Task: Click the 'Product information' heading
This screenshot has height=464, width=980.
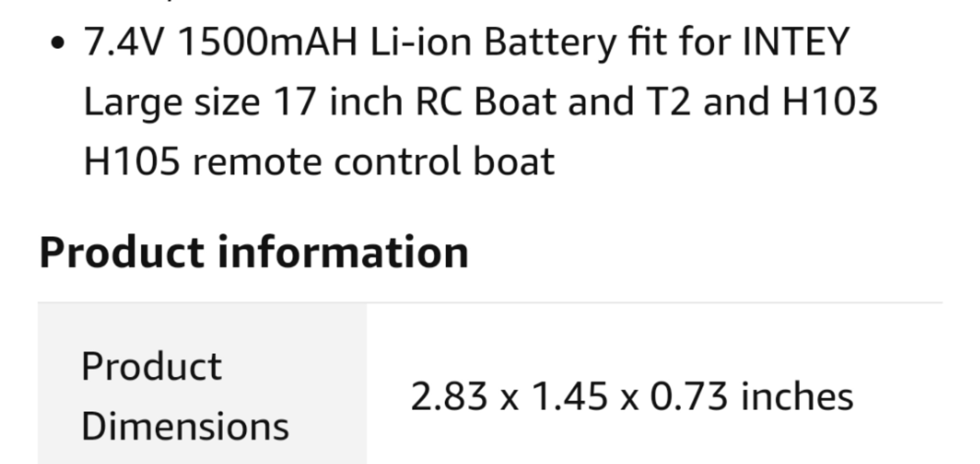Action: click(254, 252)
